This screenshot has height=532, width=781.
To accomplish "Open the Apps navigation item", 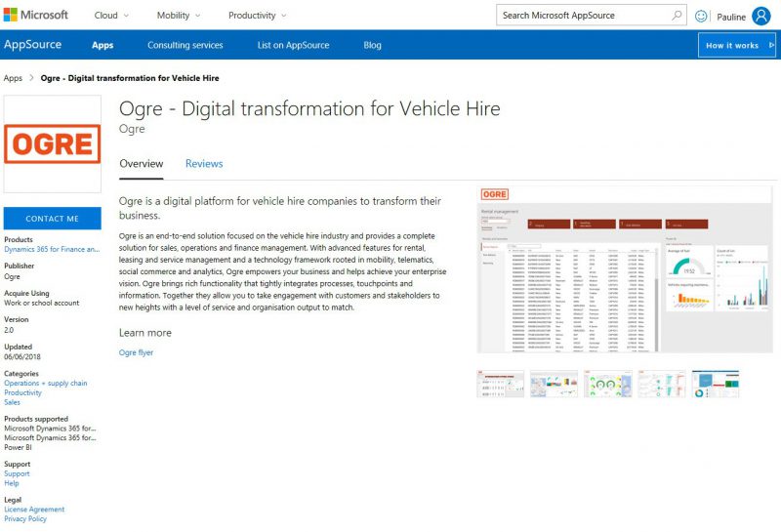I will point(103,45).
